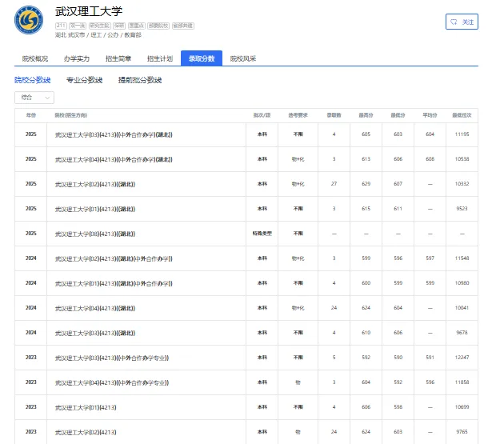Click the lowest rank value 10332
Image resolution: width=504 pixels, height=444 pixels.
coord(462,183)
